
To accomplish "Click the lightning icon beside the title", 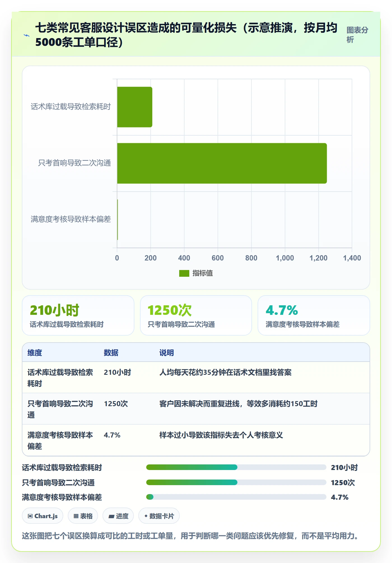I will point(27,35).
